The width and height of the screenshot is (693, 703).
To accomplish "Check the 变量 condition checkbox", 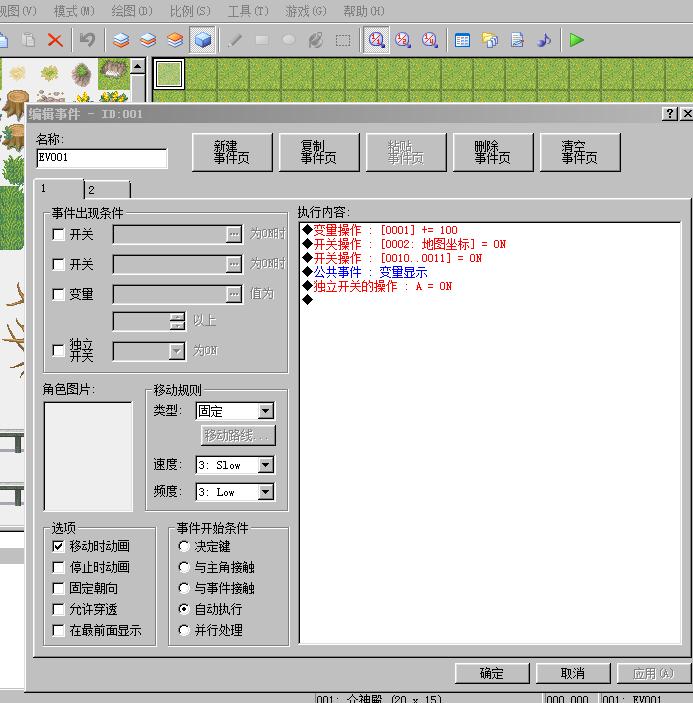I will tap(58, 295).
